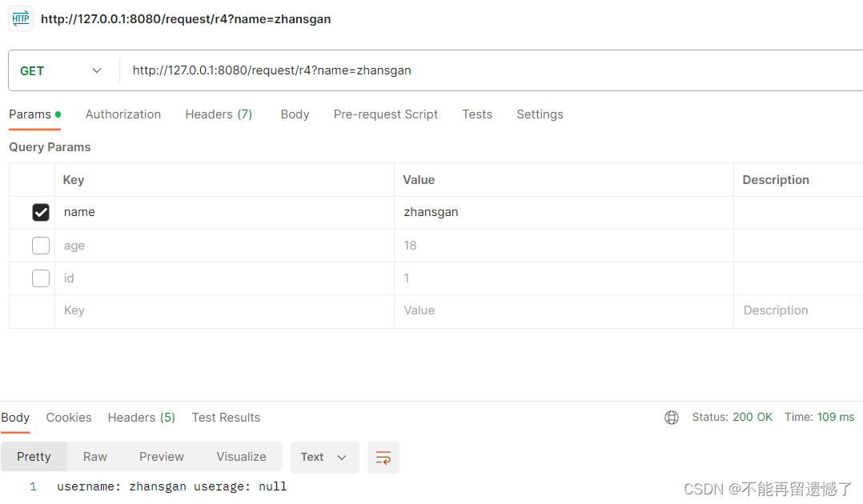Open the Tests tab
The height and width of the screenshot is (504, 863).
pos(477,114)
